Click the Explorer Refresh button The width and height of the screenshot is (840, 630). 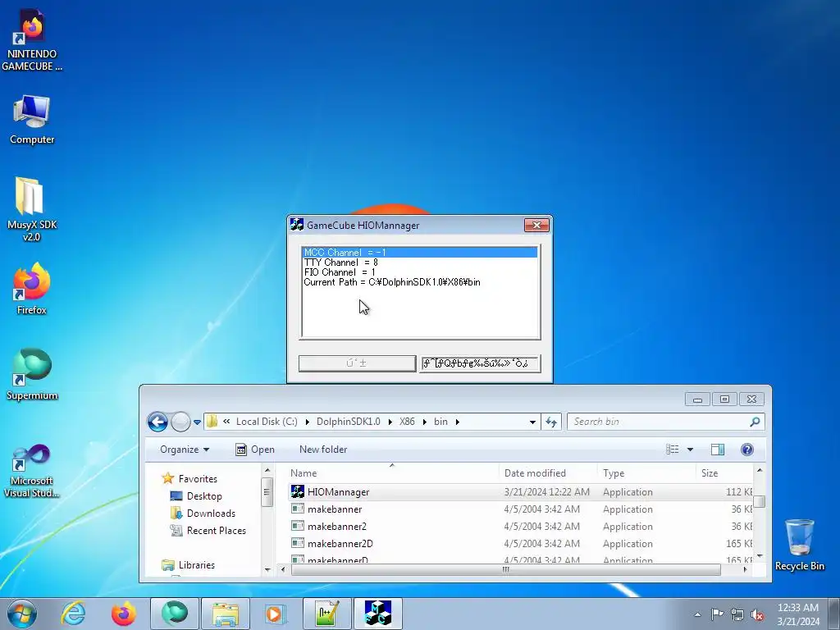tap(551, 422)
